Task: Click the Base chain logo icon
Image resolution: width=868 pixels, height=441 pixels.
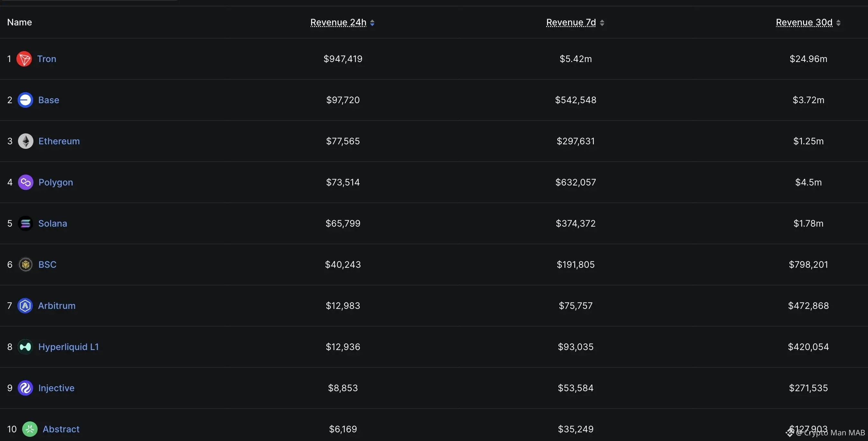Action: tap(25, 100)
